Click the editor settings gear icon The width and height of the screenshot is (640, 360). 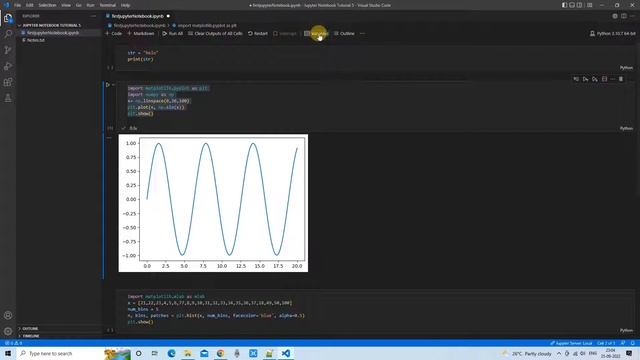(615, 16)
